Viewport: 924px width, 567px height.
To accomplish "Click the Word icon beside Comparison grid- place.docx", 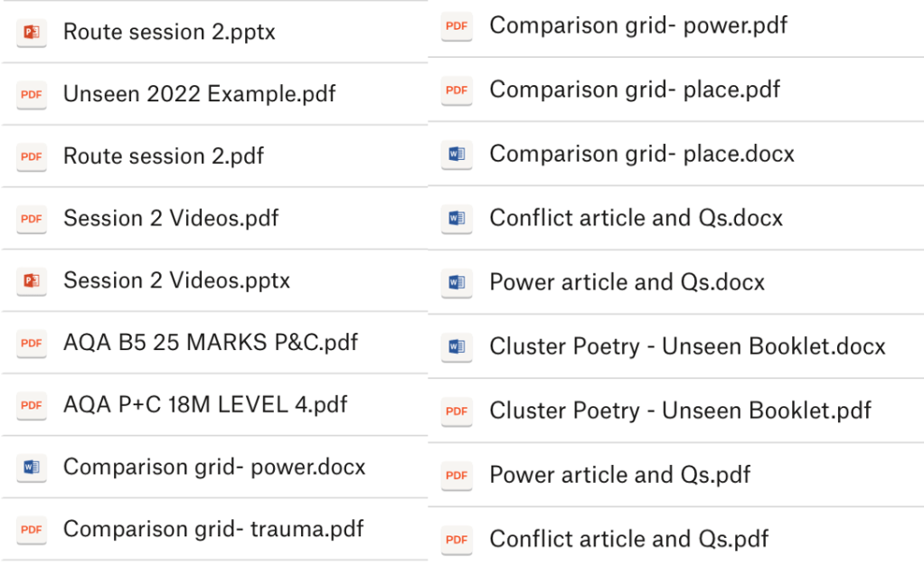I will click(457, 154).
